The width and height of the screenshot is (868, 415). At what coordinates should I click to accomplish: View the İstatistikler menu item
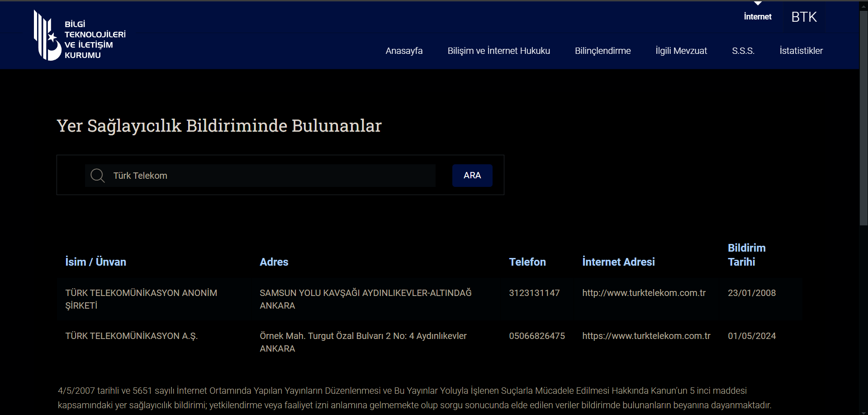[x=801, y=51]
